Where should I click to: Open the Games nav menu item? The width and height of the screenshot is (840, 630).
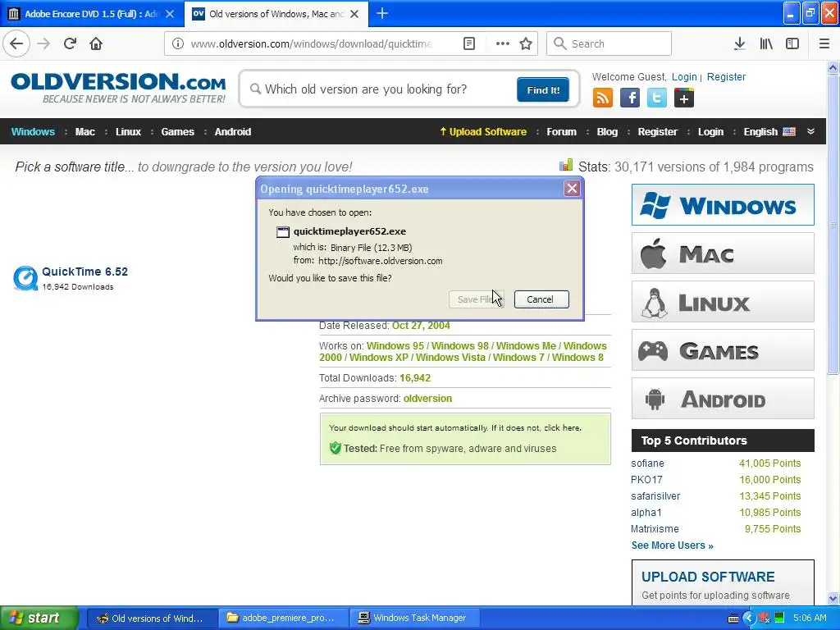[x=177, y=132]
